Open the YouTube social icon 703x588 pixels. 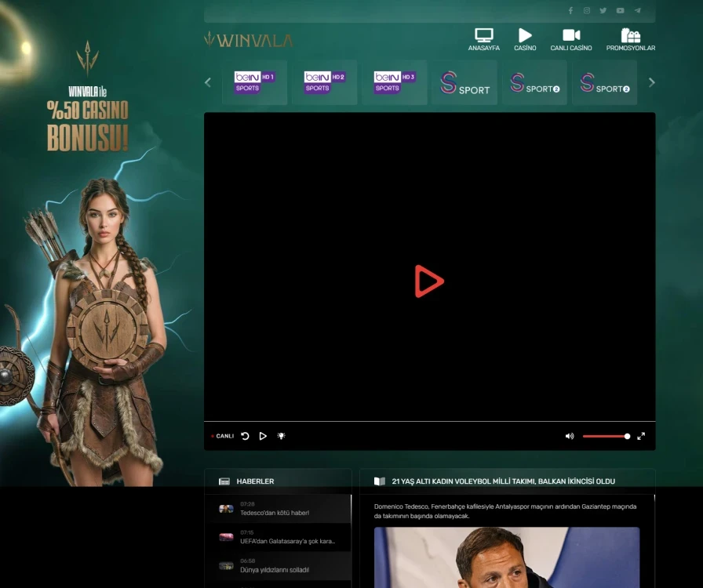click(620, 10)
